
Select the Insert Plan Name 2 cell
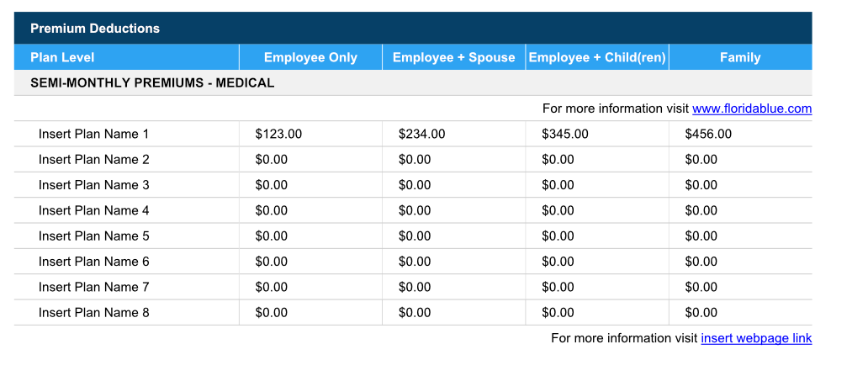[94, 160]
